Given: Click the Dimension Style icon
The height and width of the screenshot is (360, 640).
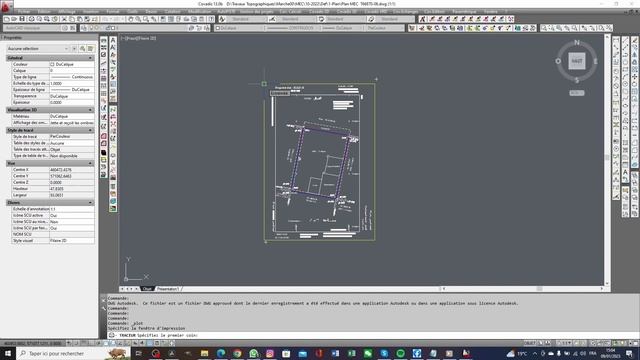Looking at the screenshot, I should [x=272, y=19].
